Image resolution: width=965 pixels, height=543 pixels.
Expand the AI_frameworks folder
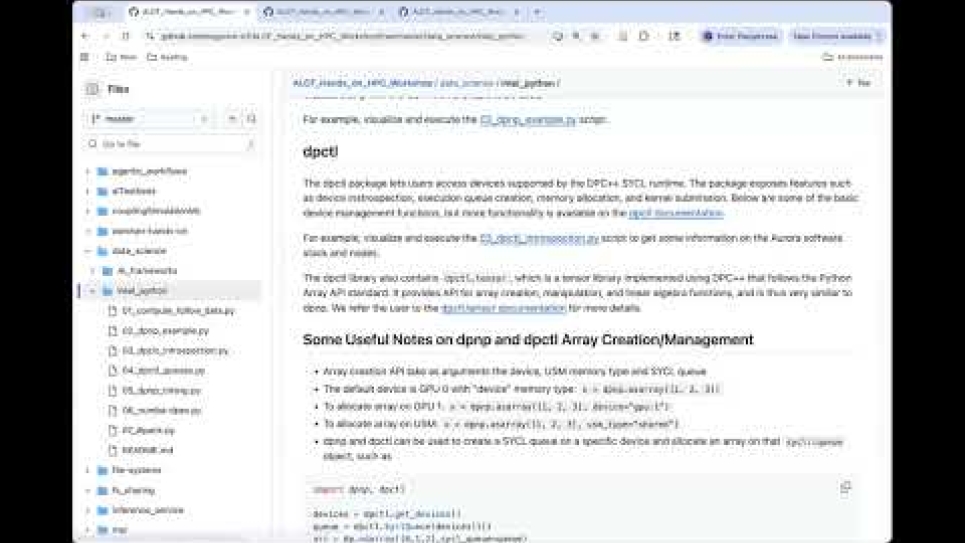click(93, 271)
